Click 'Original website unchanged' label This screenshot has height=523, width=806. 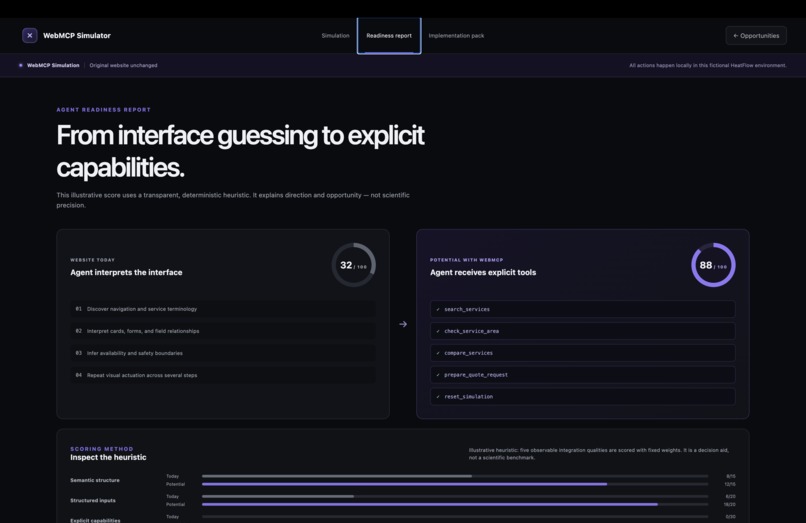coord(123,65)
